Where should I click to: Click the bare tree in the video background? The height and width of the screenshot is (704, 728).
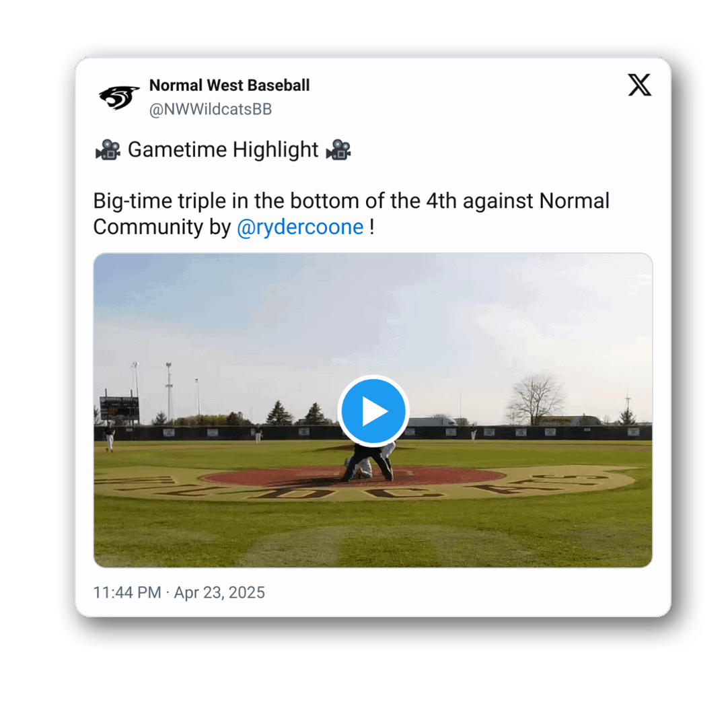click(x=537, y=399)
